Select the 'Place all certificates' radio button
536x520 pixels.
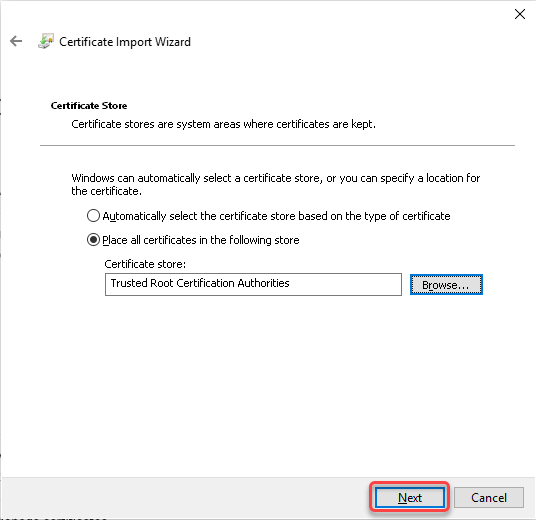pos(93,240)
